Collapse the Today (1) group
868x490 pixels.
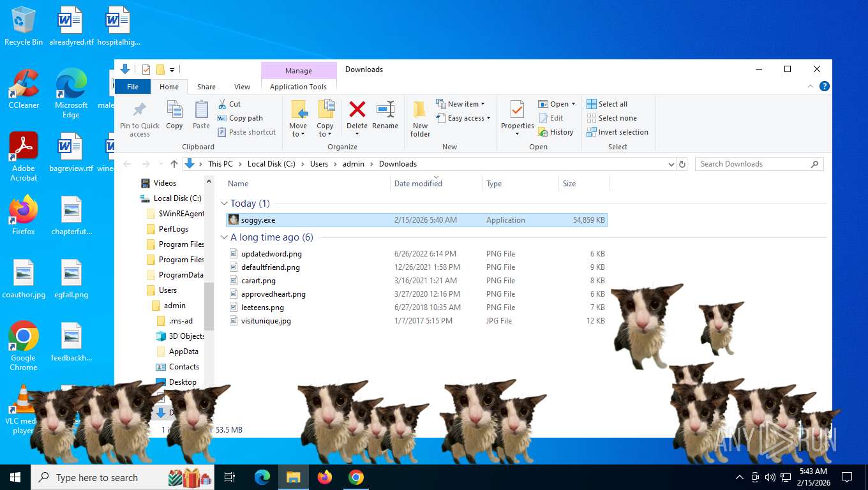point(224,204)
